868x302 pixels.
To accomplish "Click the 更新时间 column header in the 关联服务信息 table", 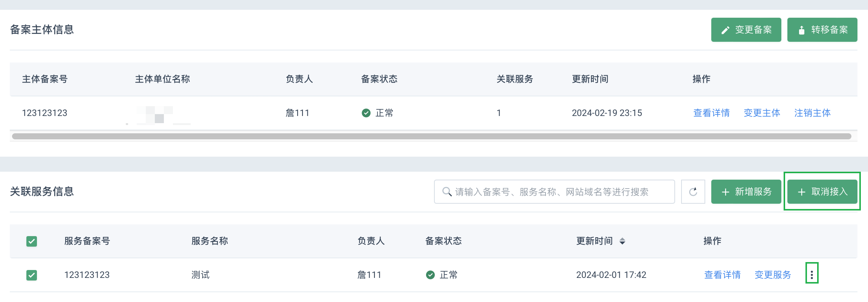I will (594, 241).
